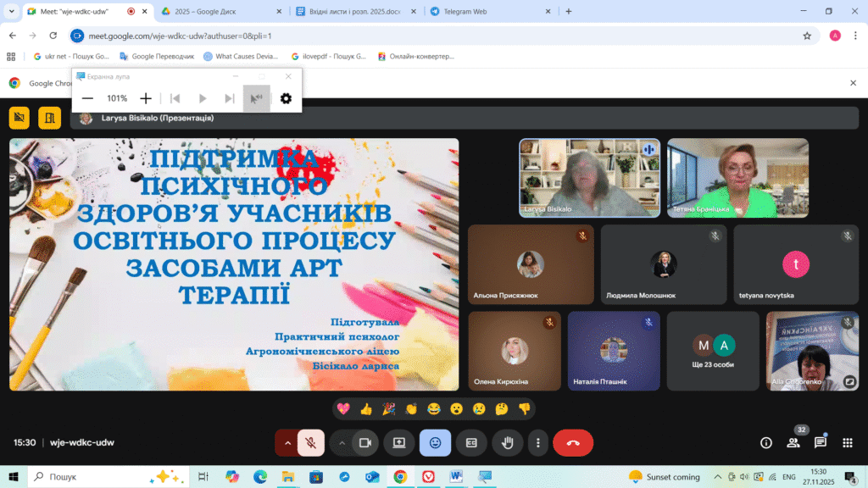This screenshot has width=868, height=488.
Task: Show the participants list
Action: point(793,442)
